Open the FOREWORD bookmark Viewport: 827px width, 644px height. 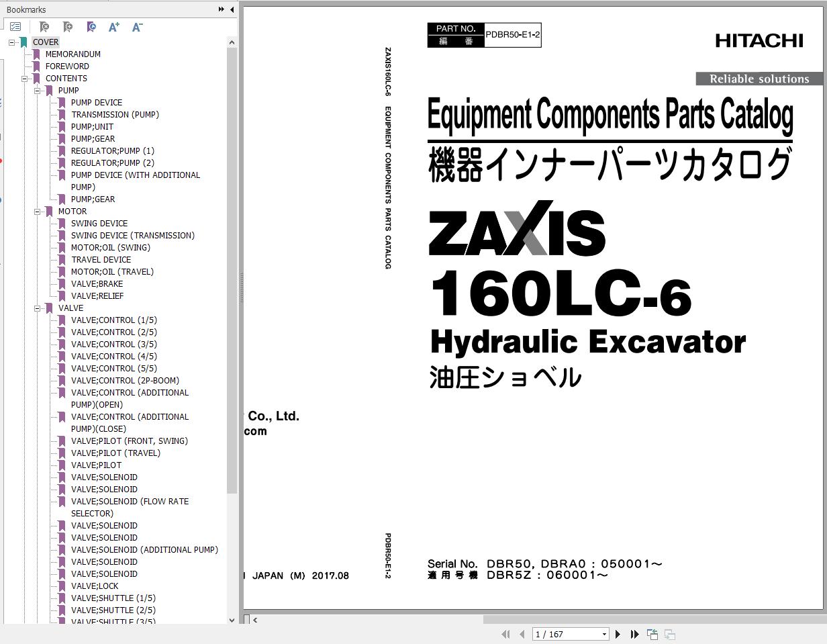[67, 66]
